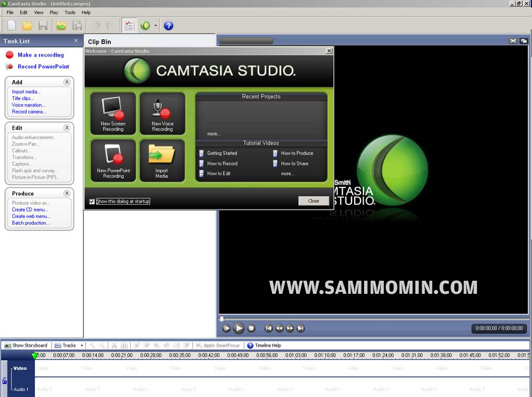This screenshot has width=532, height=397.
Task: Click the red Make a recording icon
Action: (x=9, y=54)
